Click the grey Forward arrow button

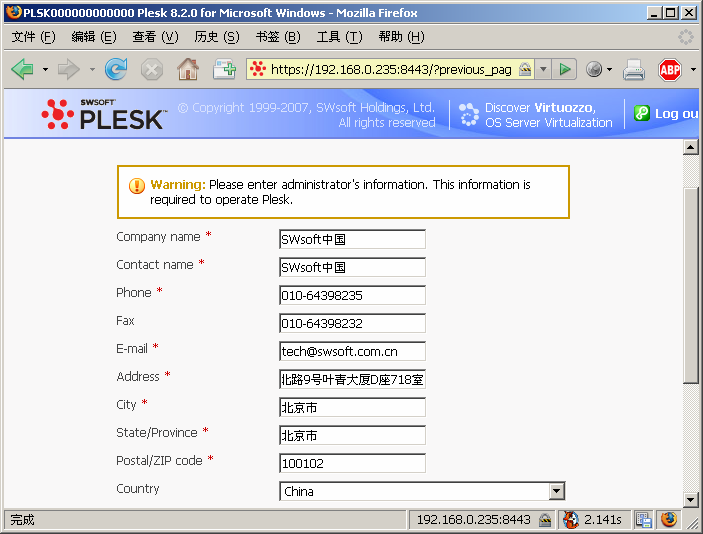[69, 69]
